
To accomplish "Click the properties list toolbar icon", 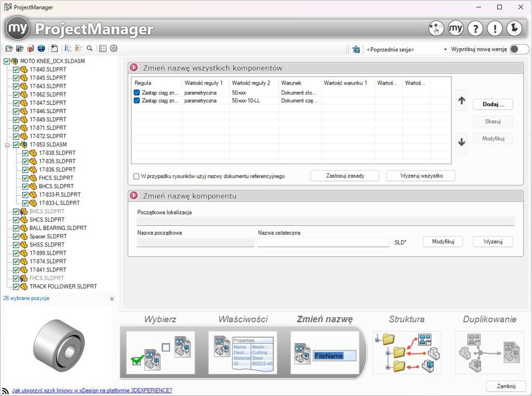I will tap(103, 48).
